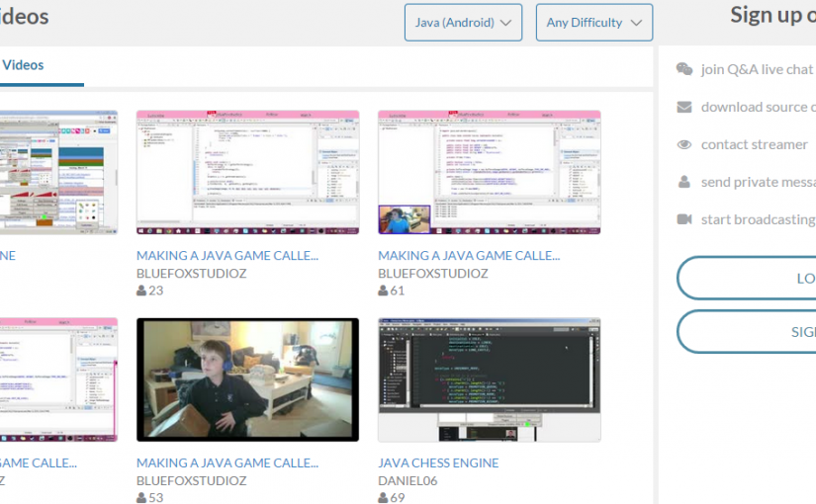
Task: Open the Any Difficulty dropdown
Action: 594,23
